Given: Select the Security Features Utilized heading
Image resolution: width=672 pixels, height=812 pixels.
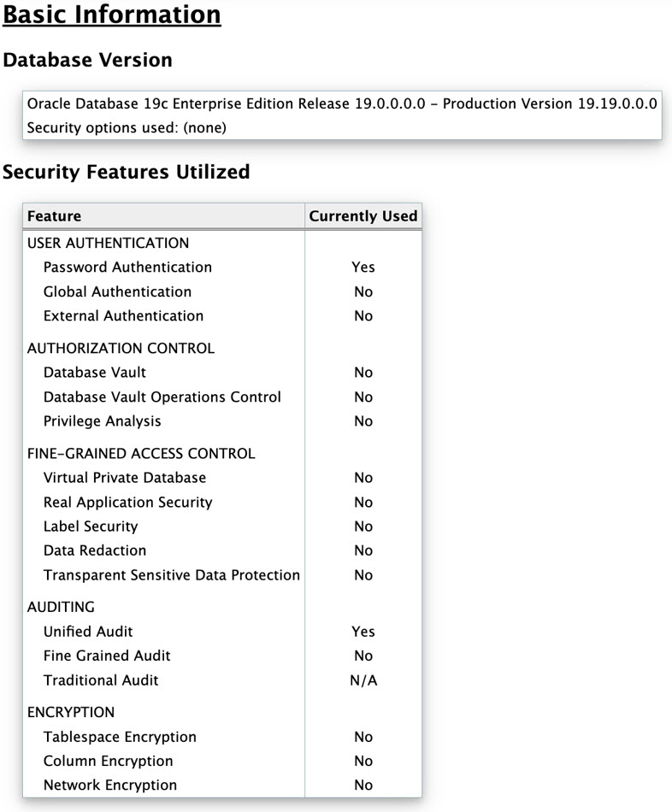Looking at the screenshot, I should pos(127,172).
